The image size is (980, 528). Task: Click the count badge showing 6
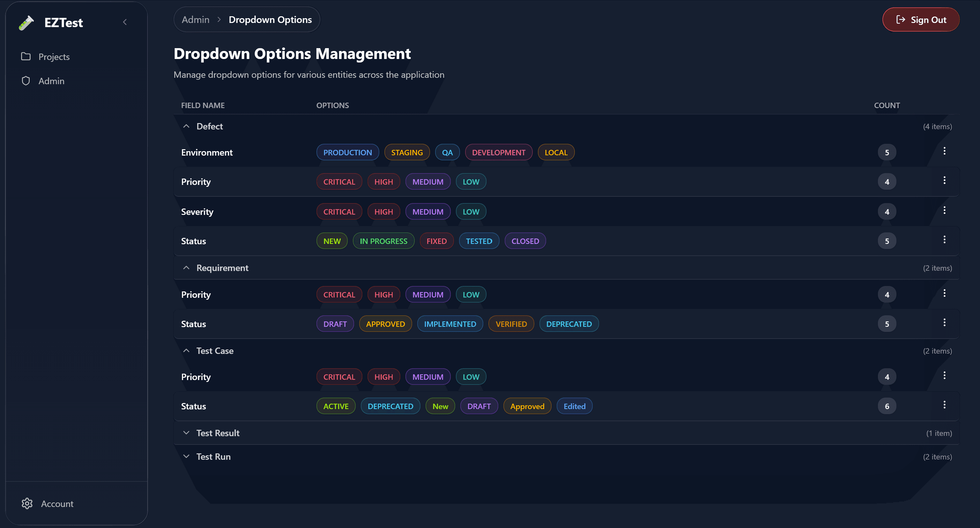[x=887, y=406]
